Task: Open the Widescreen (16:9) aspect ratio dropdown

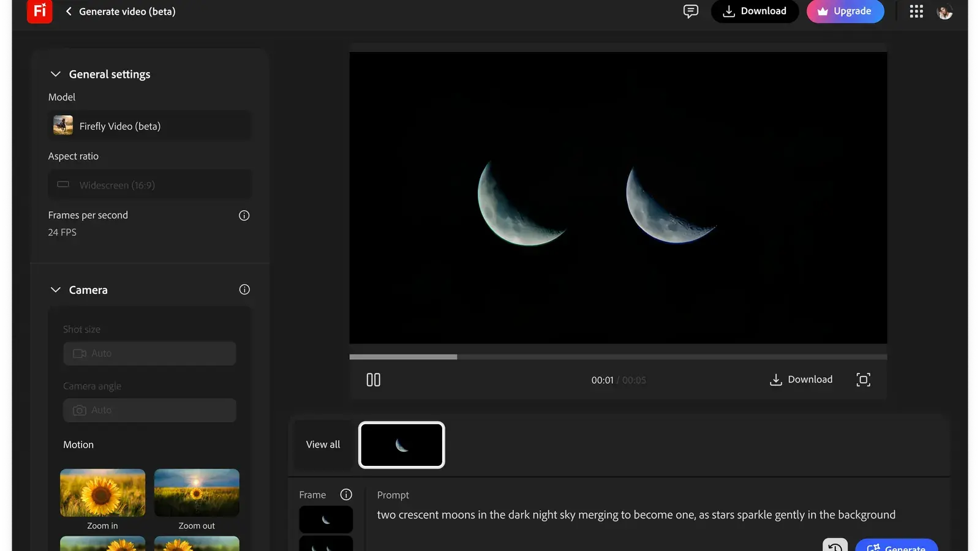Action: [149, 184]
